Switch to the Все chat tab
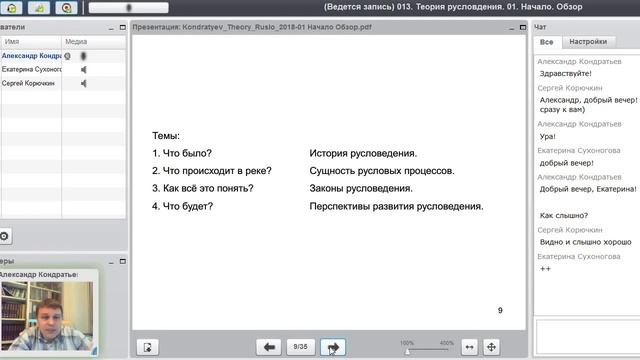640x360 pixels. tap(547, 42)
